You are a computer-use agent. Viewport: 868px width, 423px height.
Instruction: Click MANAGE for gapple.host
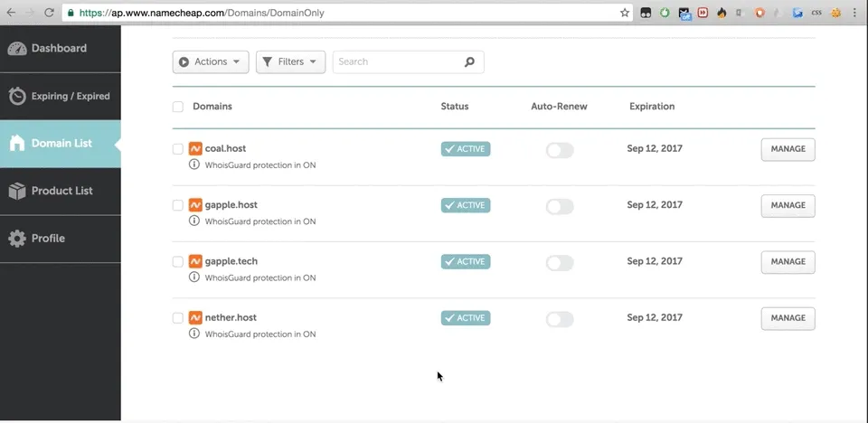coord(788,206)
